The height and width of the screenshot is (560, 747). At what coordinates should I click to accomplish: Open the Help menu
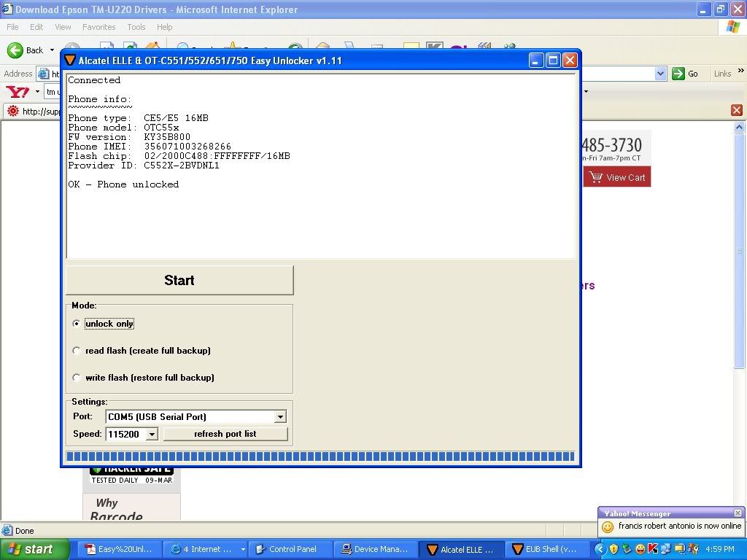pyautogui.click(x=164, y=27)
